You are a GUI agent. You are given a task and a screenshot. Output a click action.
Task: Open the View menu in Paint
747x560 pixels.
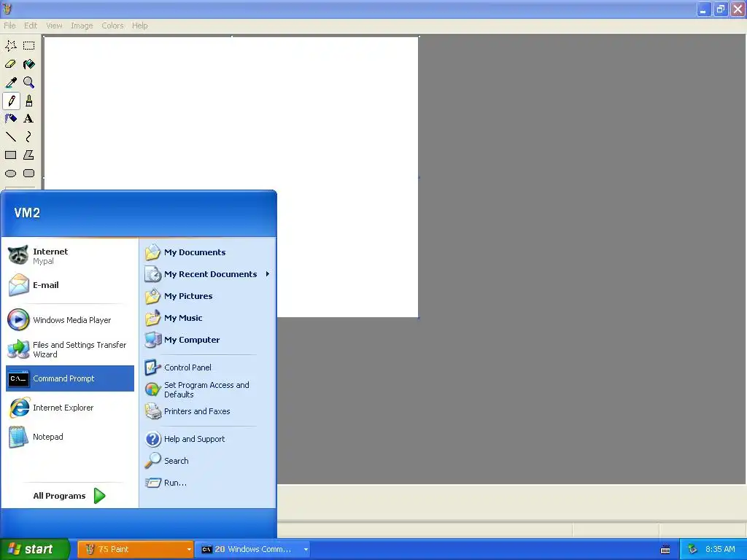pyautogui.click(x=54, y=26)
